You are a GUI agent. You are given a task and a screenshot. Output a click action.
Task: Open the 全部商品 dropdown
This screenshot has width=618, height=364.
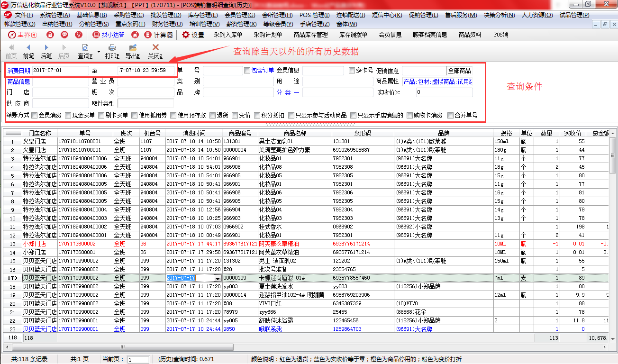point(459,71)
